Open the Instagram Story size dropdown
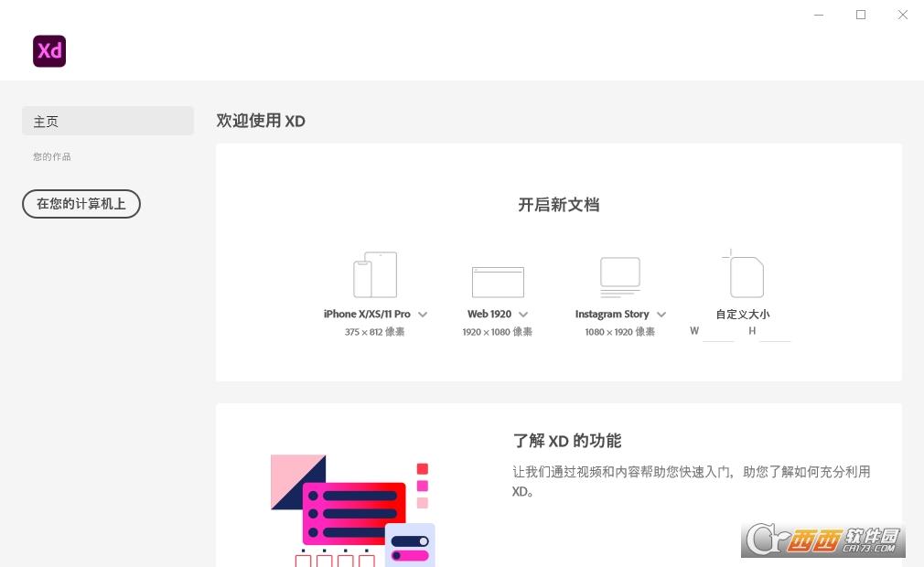924x567 pixels. pyautogui.click(x=661, y=315)
